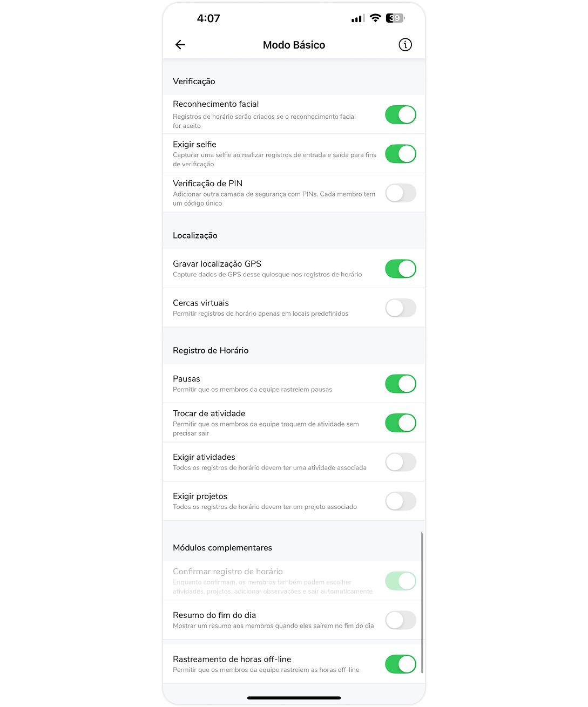Disable Reconhecimento facial toggle
This screenshot has height=707, width=588.
[400, 115]
